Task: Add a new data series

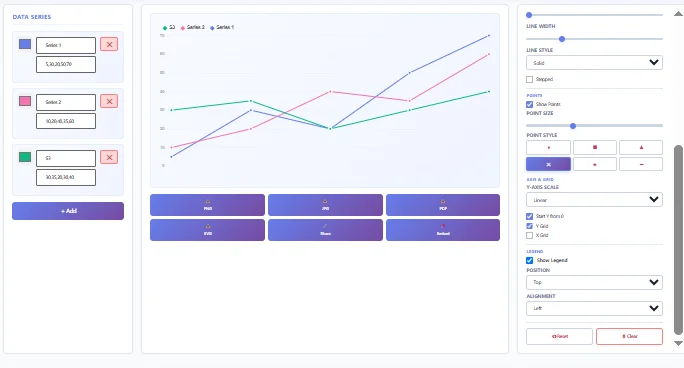Action: (68, 211)
